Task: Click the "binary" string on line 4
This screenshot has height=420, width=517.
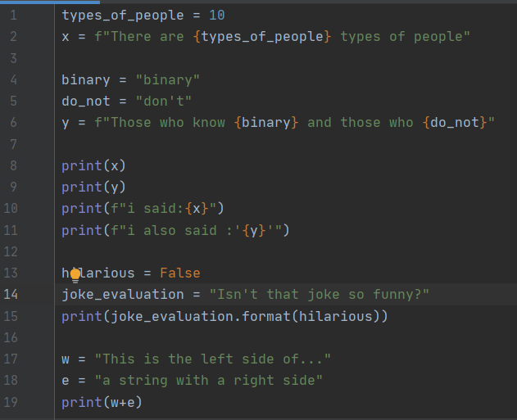Action: (x=167, y=79)
